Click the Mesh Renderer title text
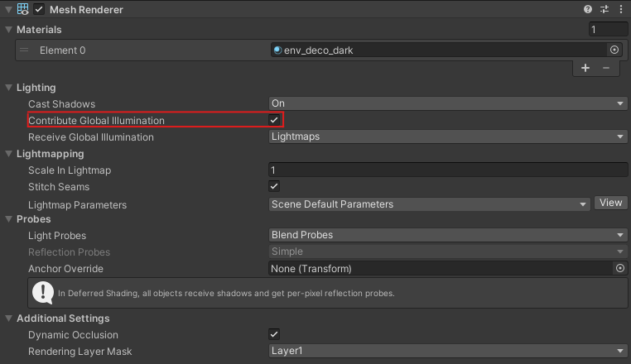631x364 pixels. click(x=86, y=10)
